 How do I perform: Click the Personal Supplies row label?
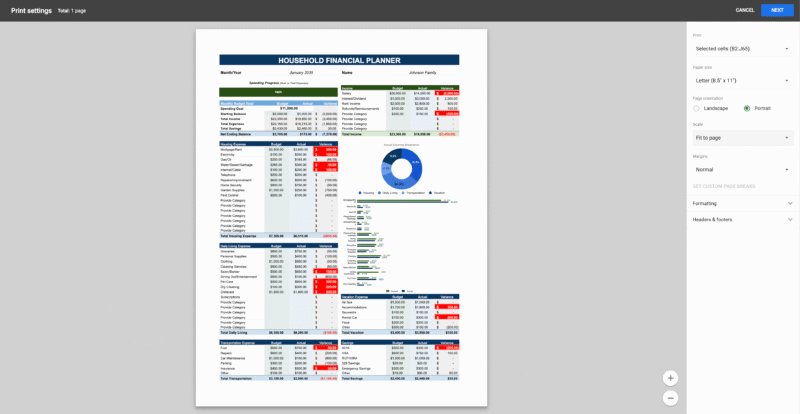point(234,256)
